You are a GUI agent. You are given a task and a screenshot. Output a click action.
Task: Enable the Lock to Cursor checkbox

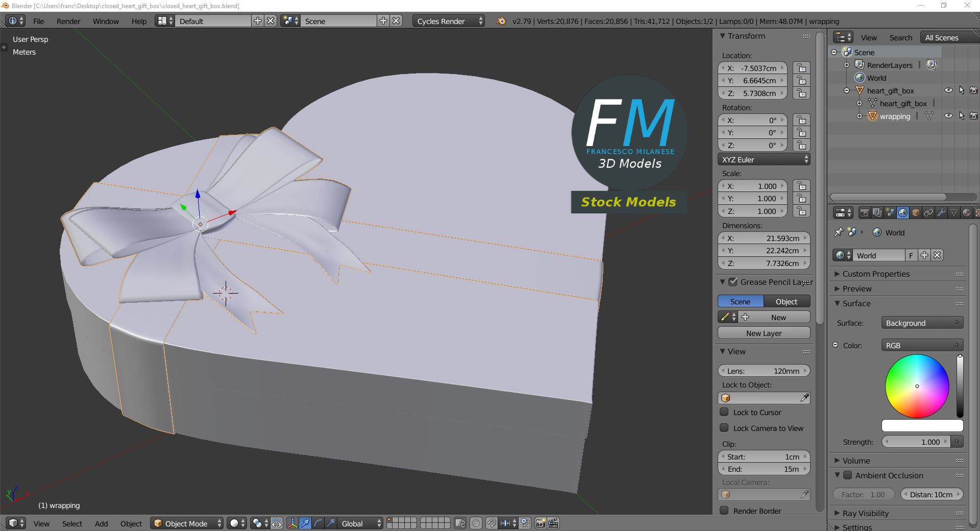tap(724, 412)
